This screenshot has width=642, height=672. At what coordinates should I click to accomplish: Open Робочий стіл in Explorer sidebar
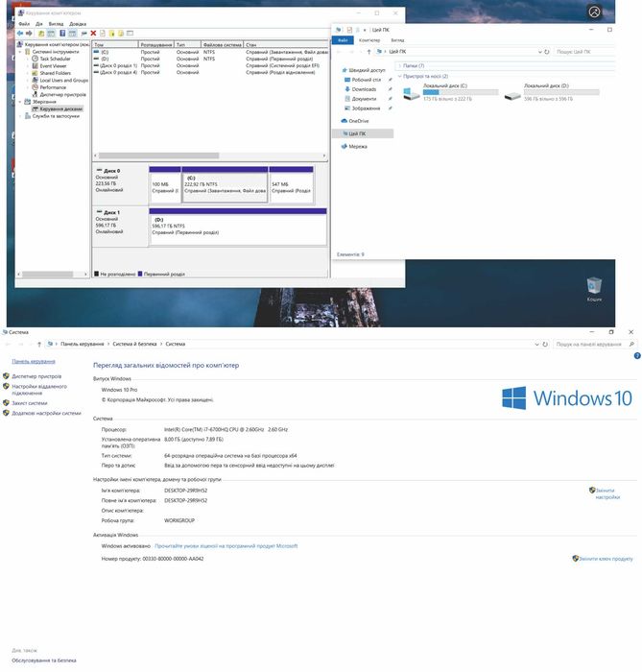pos(363,80)
